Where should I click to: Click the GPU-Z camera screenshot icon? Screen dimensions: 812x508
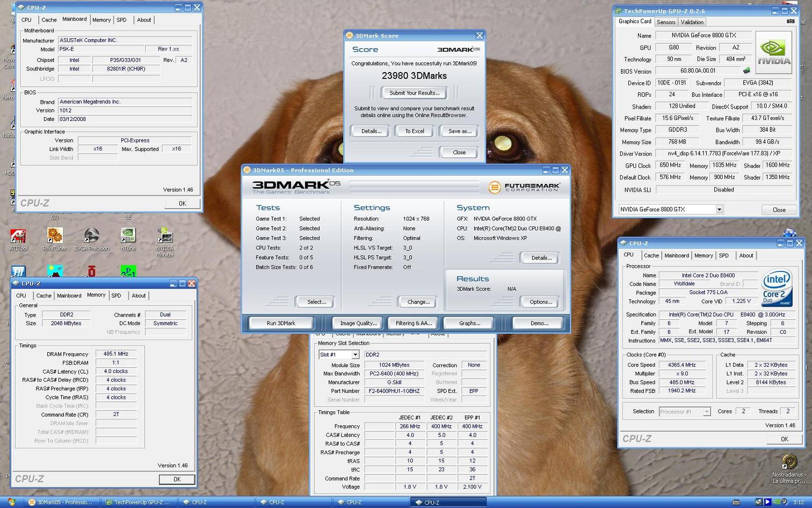(x=791, y=22)
